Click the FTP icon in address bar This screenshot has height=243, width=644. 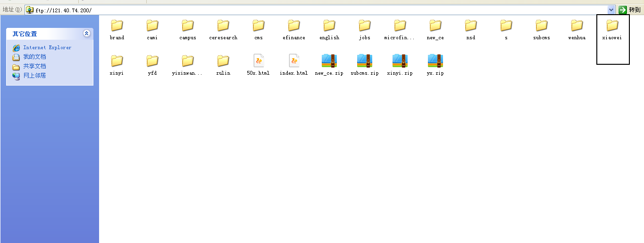point(30,10)
